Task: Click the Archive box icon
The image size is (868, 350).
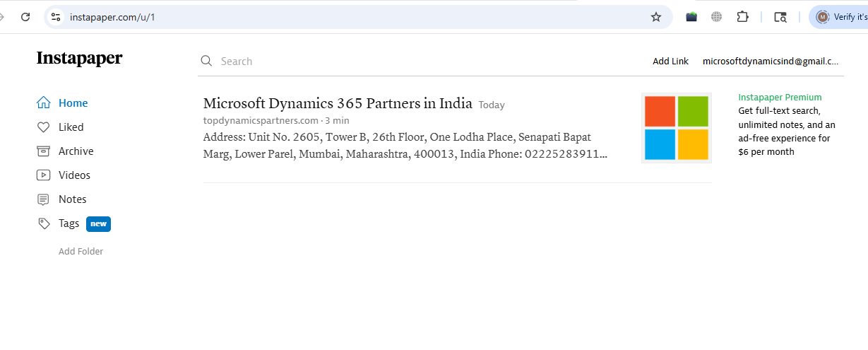Action: (x=44, y=151)
